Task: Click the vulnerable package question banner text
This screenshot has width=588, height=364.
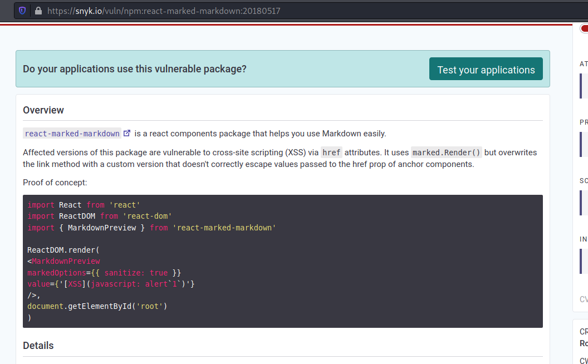Action: click(135, 69)
